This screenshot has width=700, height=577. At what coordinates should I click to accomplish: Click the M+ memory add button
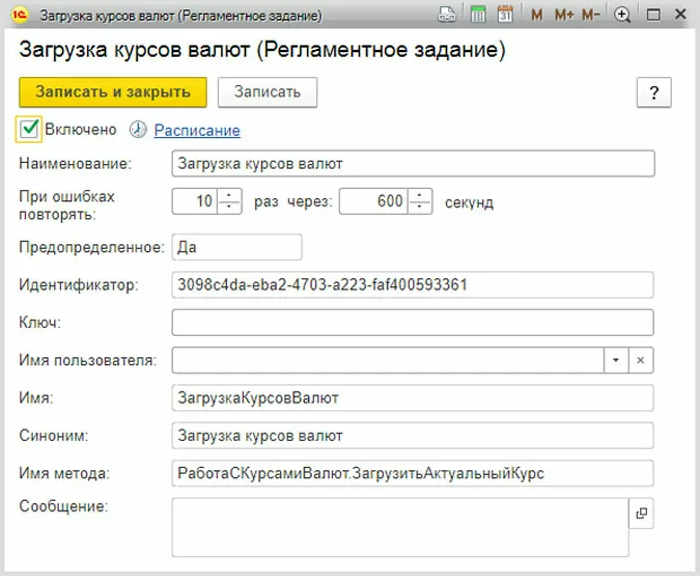pyautogui.click(x=564, y=15)
